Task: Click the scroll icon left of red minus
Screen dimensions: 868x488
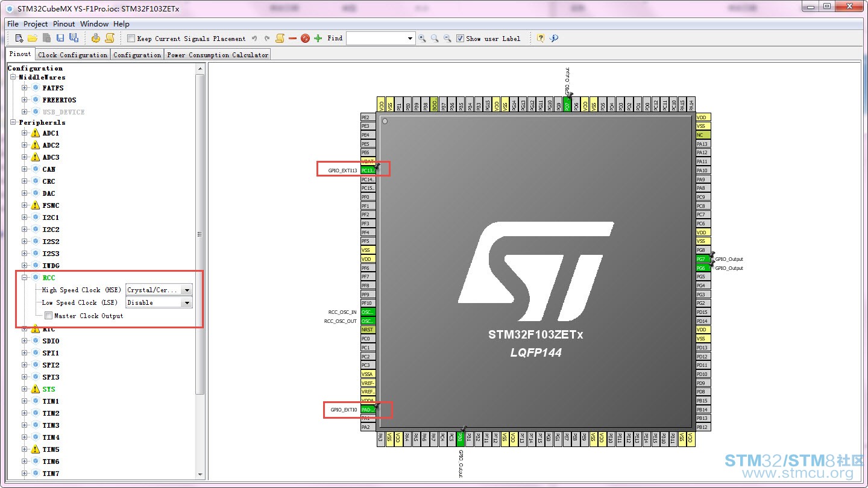Action: pyautogui.click(x=280, y=39)
